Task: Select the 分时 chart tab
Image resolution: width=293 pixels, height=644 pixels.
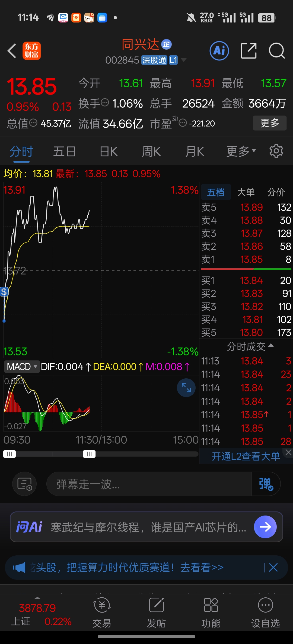Action: 21,152
